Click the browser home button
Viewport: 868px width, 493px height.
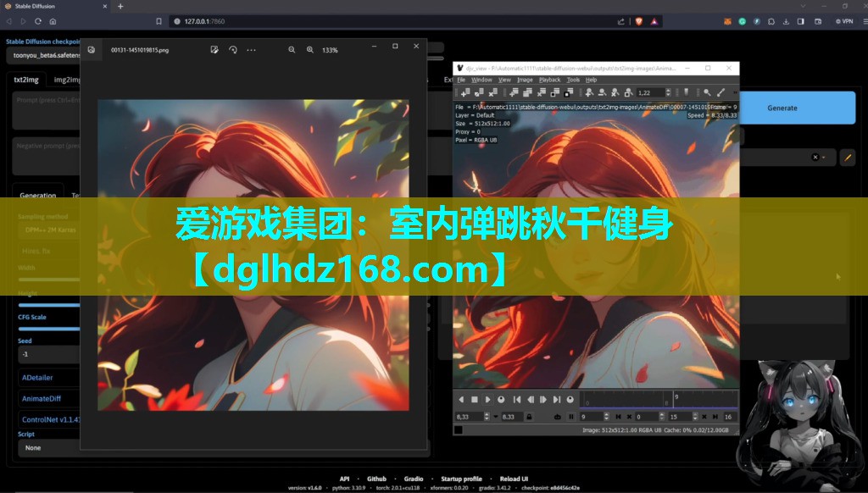tap(53, 21)
